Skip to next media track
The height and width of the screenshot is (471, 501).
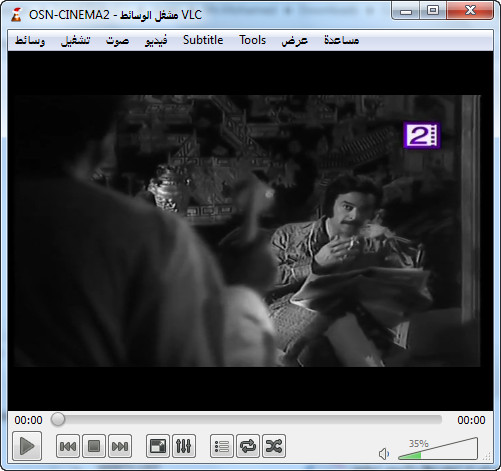pyautogui.click(x=120, y=446)
